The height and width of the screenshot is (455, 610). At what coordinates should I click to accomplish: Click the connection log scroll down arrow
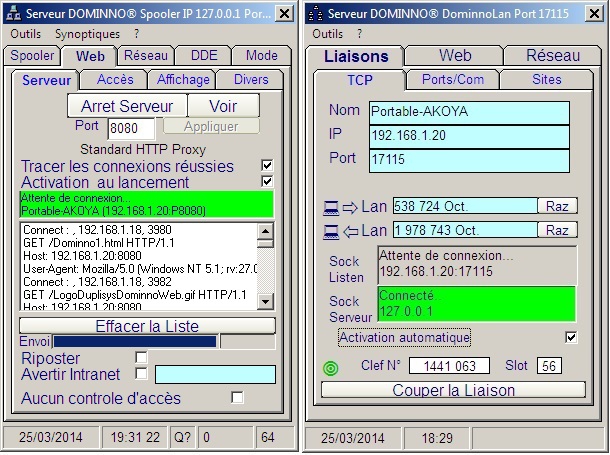click(265, 303)
